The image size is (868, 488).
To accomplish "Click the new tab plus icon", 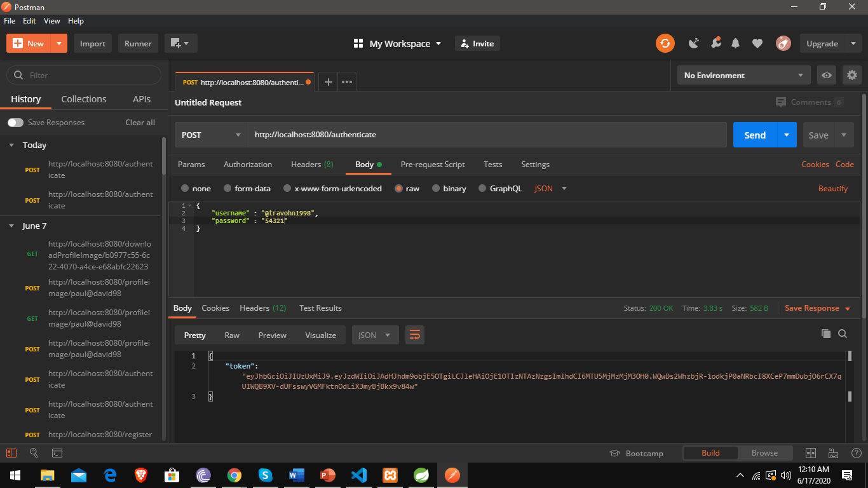I will [x=328, y=82].
